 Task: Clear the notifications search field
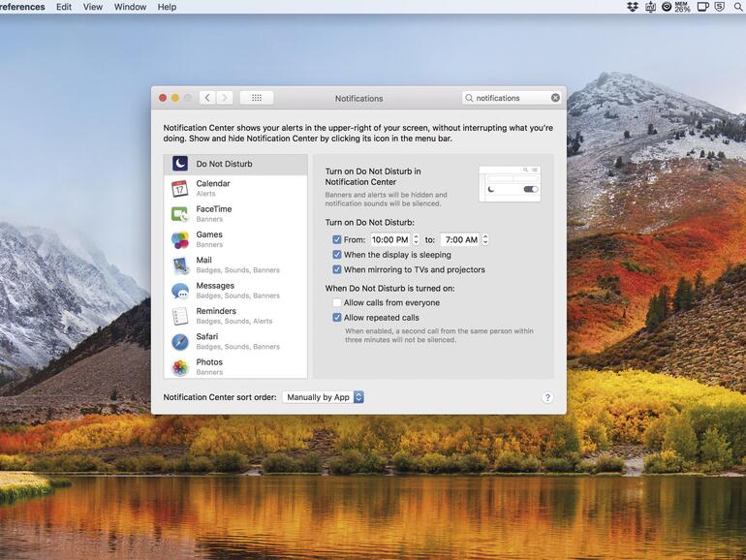[x=555, y=98]
